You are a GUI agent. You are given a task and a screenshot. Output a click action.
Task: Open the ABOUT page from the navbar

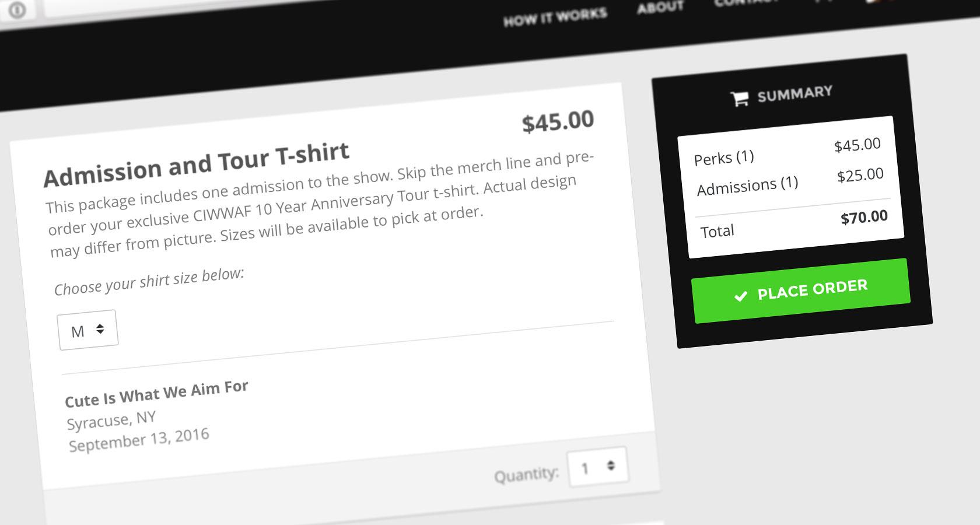click(x=660, y=8)
